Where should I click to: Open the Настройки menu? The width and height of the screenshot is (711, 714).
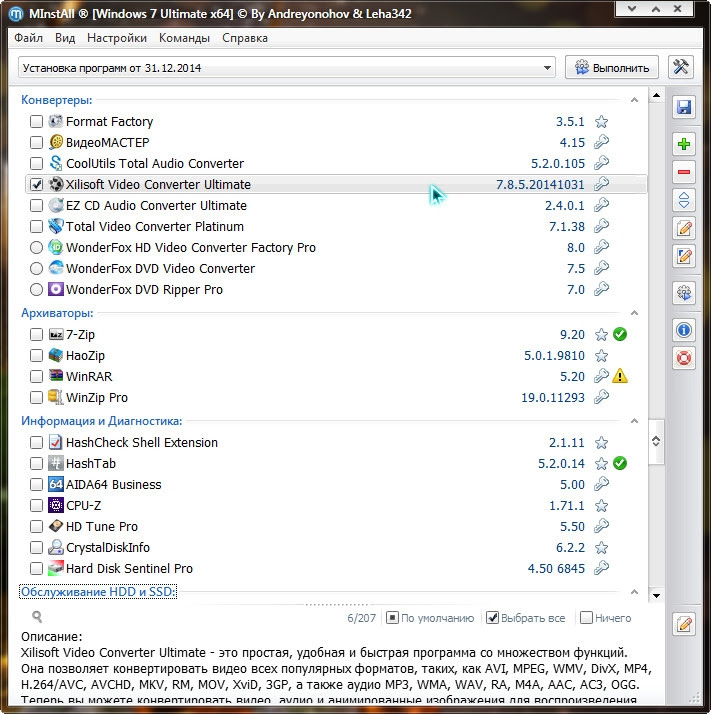pos(117,38)
